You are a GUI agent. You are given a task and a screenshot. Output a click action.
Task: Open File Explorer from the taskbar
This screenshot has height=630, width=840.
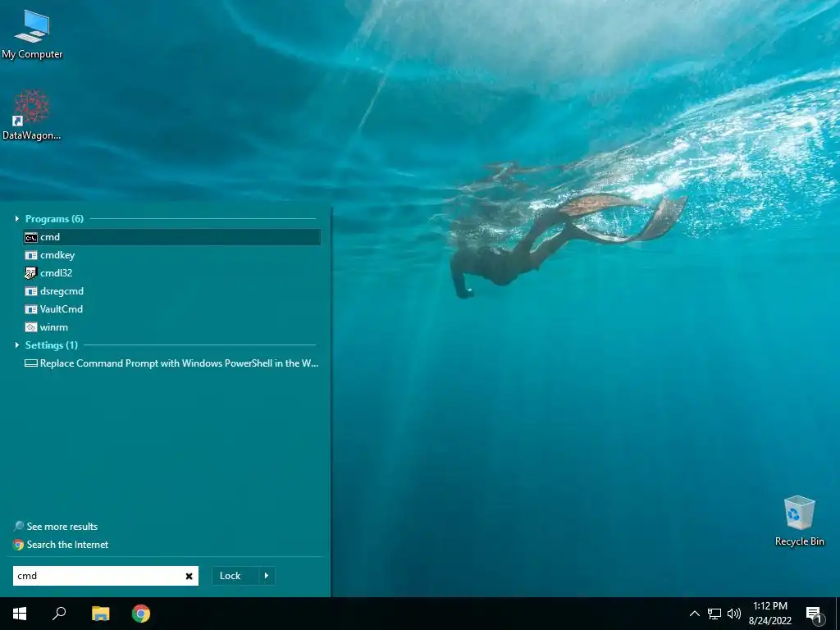click(x=100, y=614)
